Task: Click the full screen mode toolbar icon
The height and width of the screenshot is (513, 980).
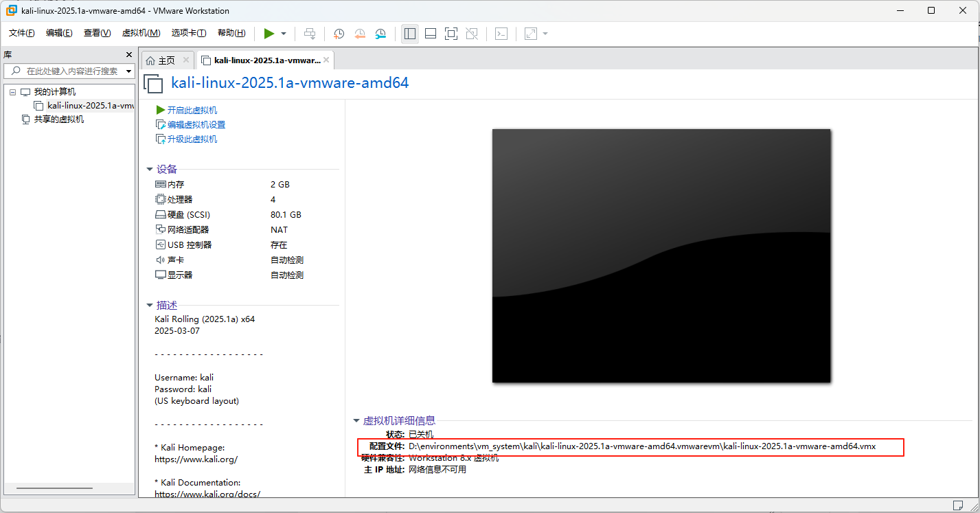Action: (x=451, y=34)
